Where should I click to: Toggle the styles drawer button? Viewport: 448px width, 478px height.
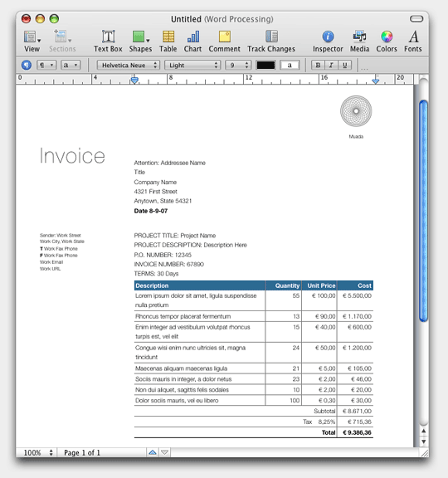pos(27,65)
